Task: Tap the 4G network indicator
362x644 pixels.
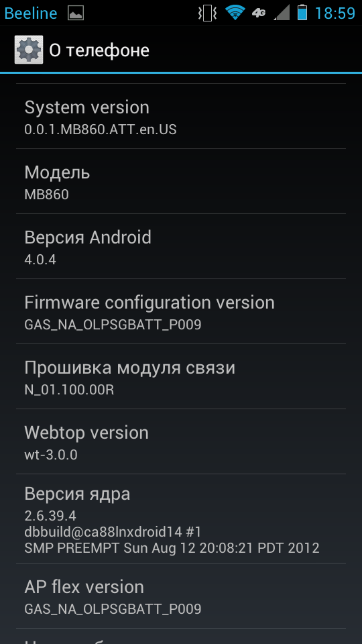Action: point(259,13)
